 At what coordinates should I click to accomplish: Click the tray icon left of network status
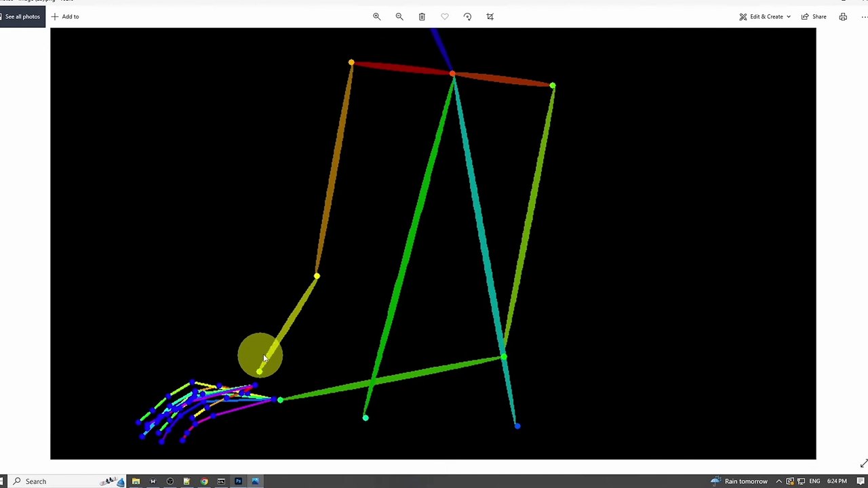[x=790, y=481]
